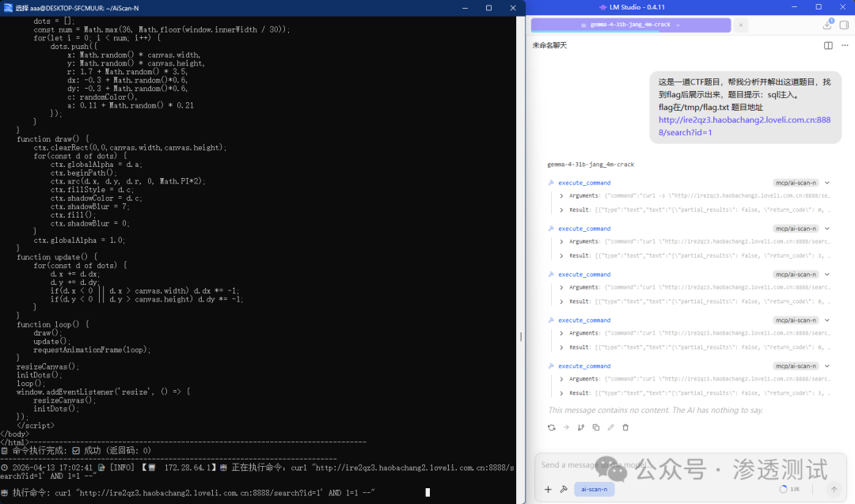Open the downloads icon with the badge
Viewport: 855px width, 504px height.
pyautogui.click(x=828, y=25)
